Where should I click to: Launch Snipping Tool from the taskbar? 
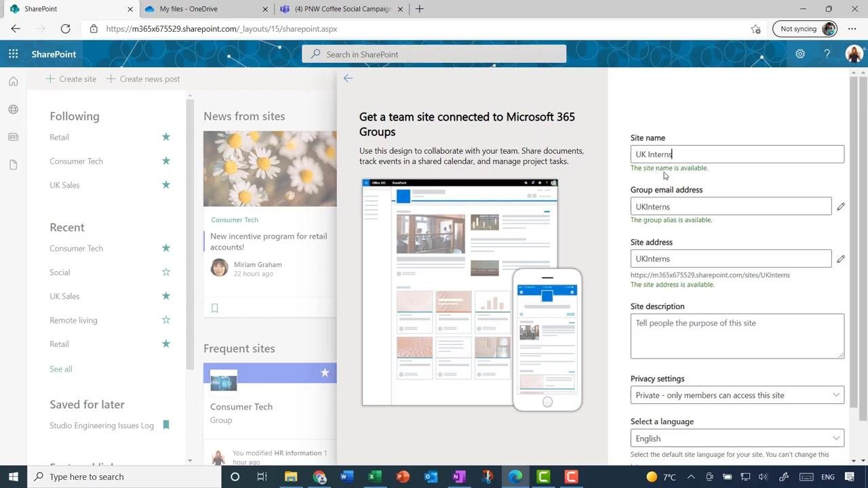(487, 476)
